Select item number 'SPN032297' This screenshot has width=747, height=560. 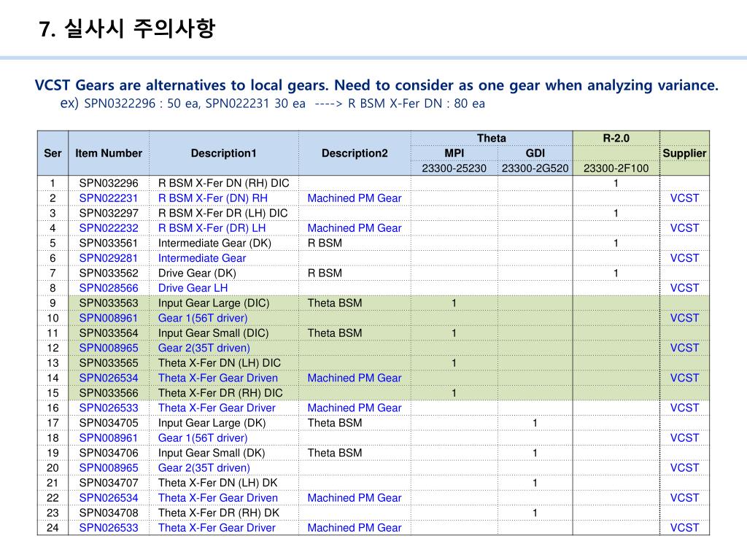coord(109,214)
